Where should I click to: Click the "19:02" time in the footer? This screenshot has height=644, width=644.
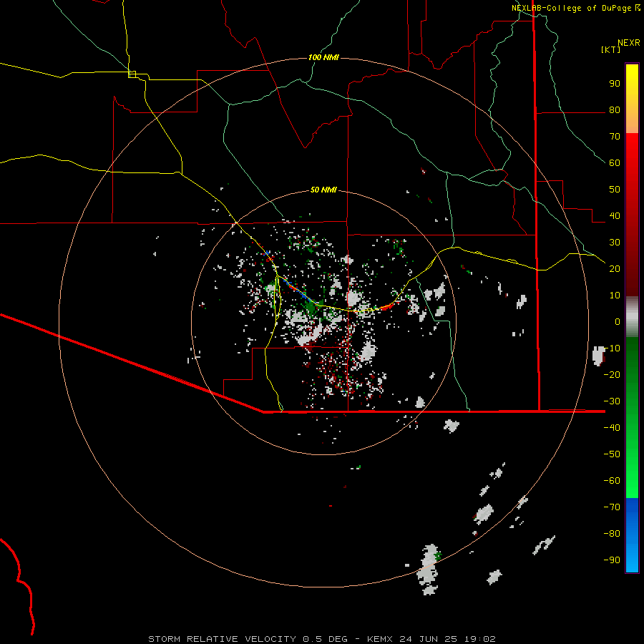pyautogui.click(x=479, y=639)
